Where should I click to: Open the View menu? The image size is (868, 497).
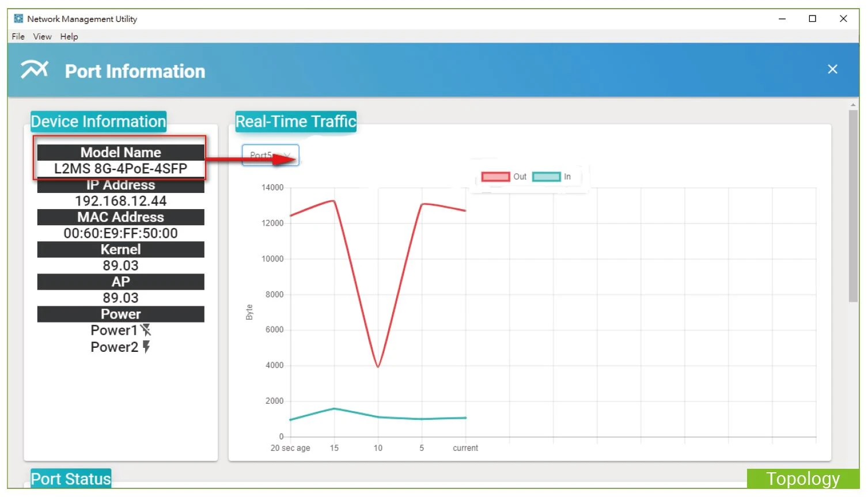pyautogui.click(x=42, y=36)
